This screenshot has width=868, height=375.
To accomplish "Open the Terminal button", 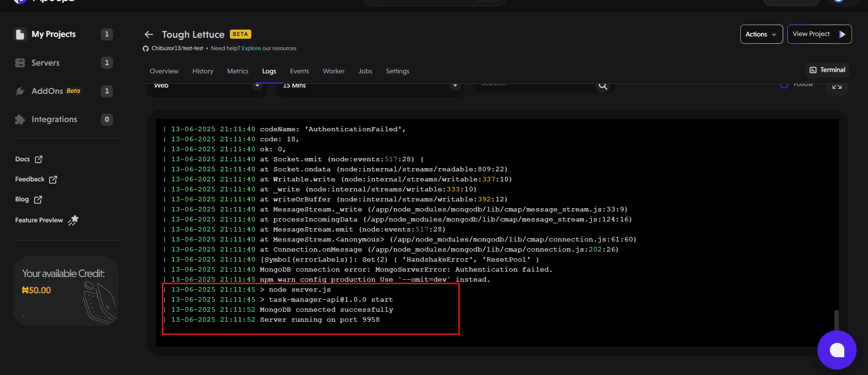I will [x=827, y=70].
